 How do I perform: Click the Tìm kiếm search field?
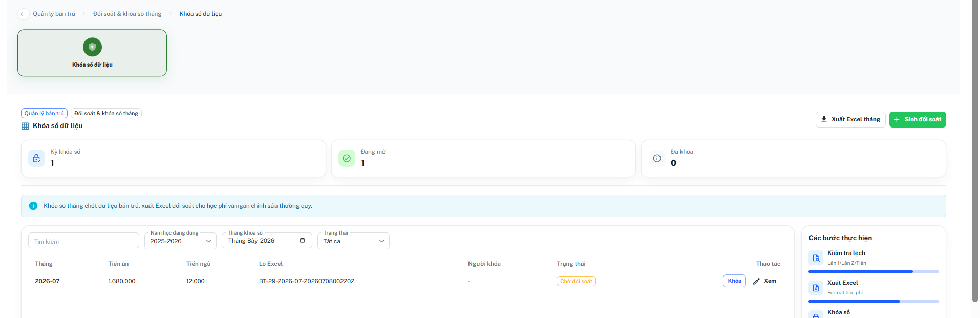[83, 241]
